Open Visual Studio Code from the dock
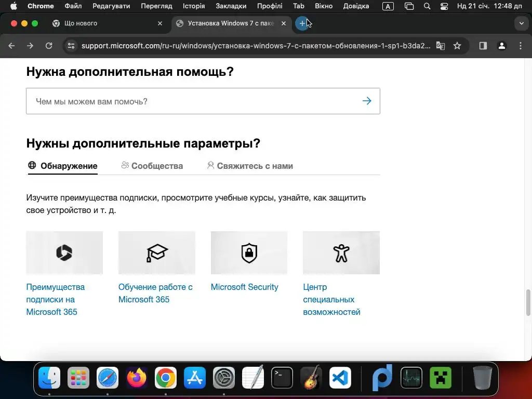This screenshot has width=532, height=399. coord(340,378)
